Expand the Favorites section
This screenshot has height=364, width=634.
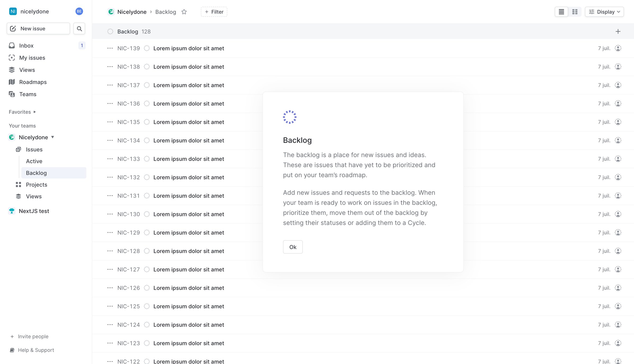(22, 112)
